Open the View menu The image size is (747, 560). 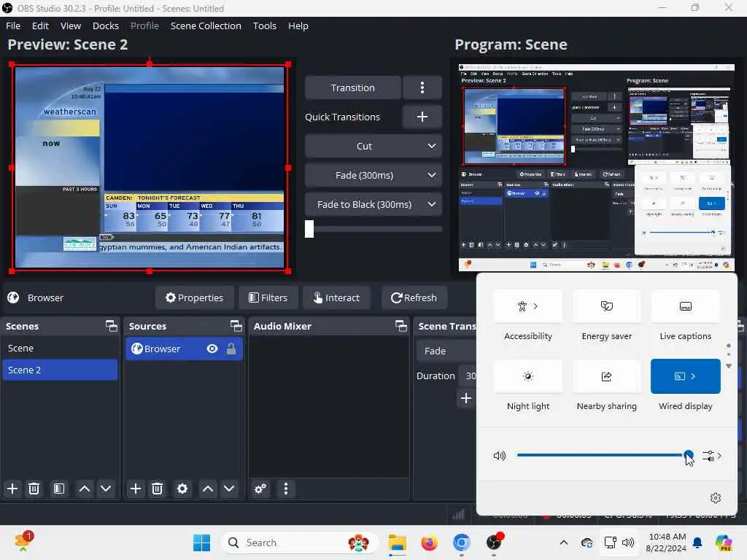point(71,26)
